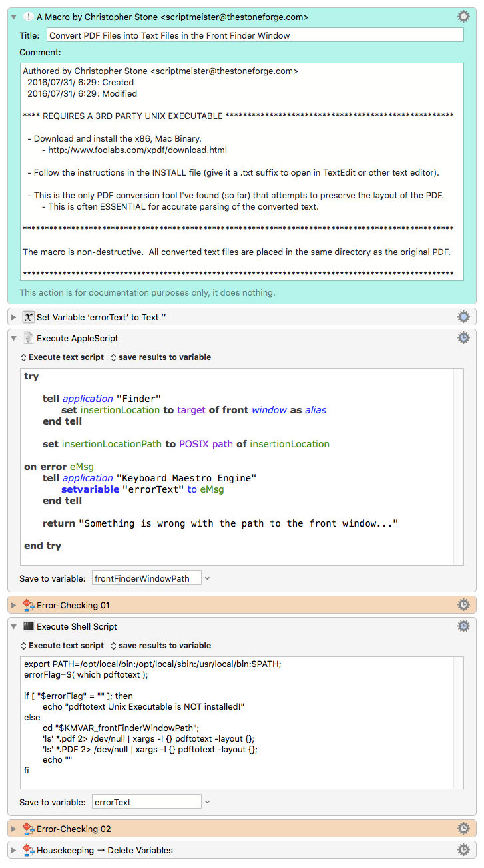
Task: Open variable dropdown next to errorText field
Action: click(x=207, y=802)
